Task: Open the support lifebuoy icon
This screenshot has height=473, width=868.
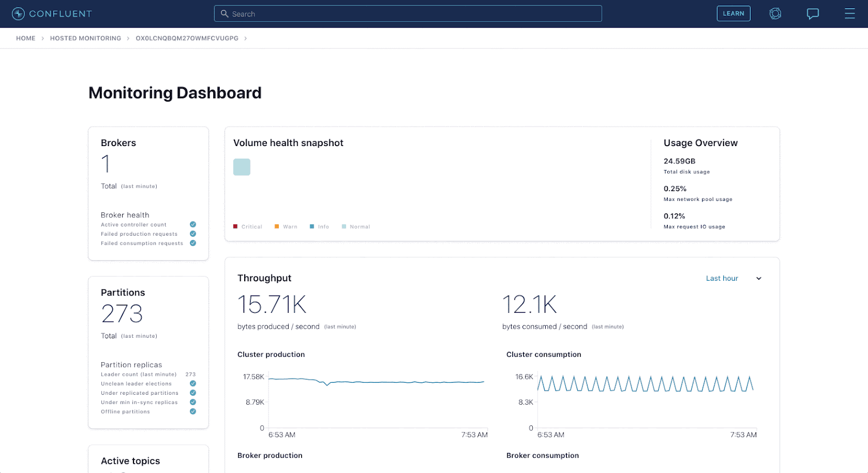Action: click(775, 14)
